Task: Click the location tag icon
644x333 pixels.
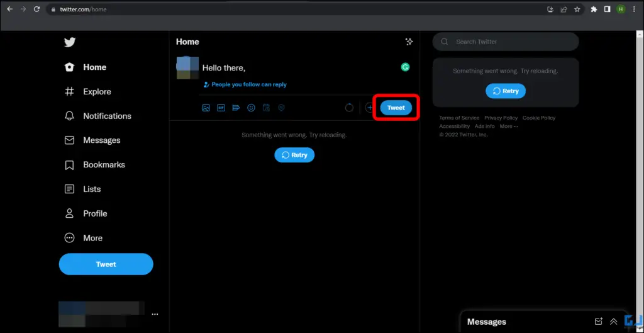Action: point(281,108)
